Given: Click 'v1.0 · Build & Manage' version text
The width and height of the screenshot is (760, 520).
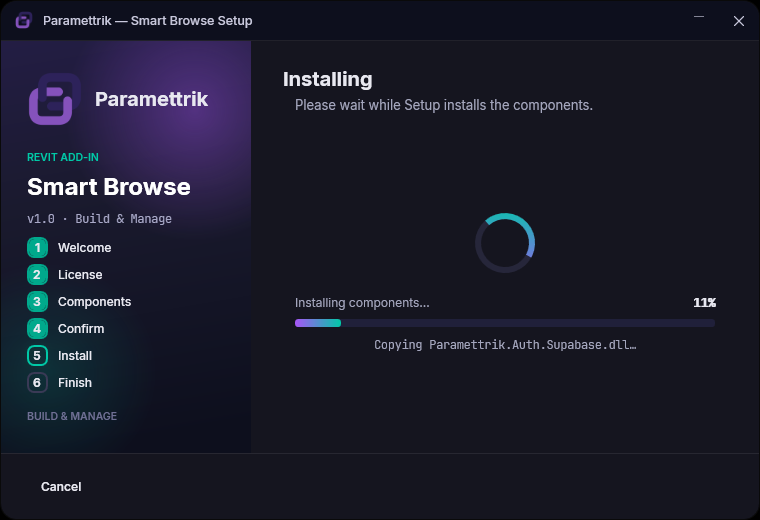Looking at the screenshot, I should click(x=99, y=219).
